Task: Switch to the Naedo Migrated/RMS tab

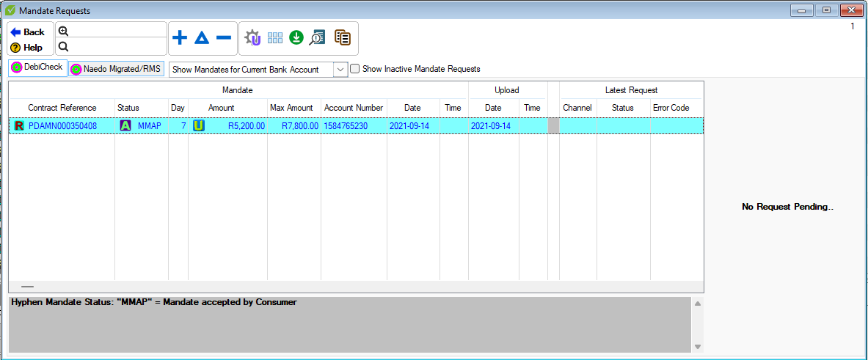Action: coord(115,69)
